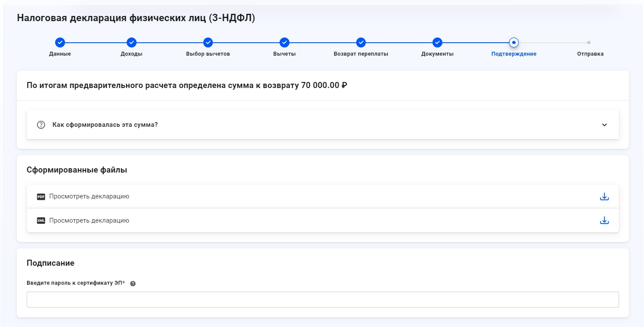Click the Отправка step dot
Screen dimensions: 644x327
pyautogui.click(x=589, y=42)
